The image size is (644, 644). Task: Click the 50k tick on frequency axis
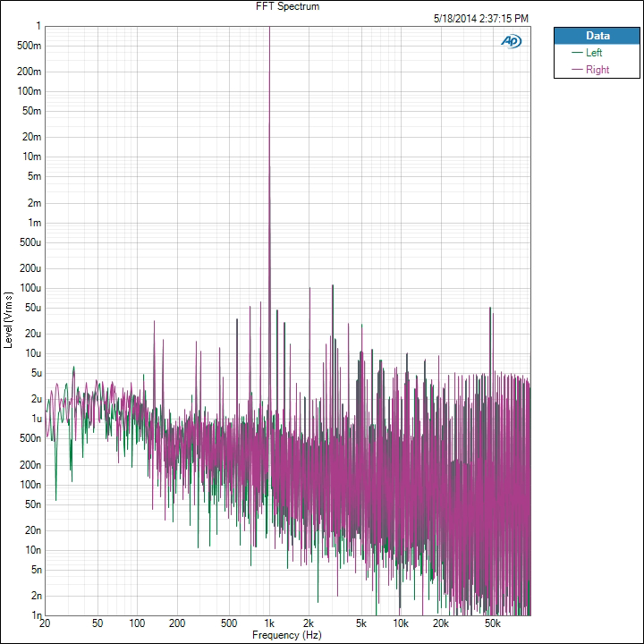491,623
